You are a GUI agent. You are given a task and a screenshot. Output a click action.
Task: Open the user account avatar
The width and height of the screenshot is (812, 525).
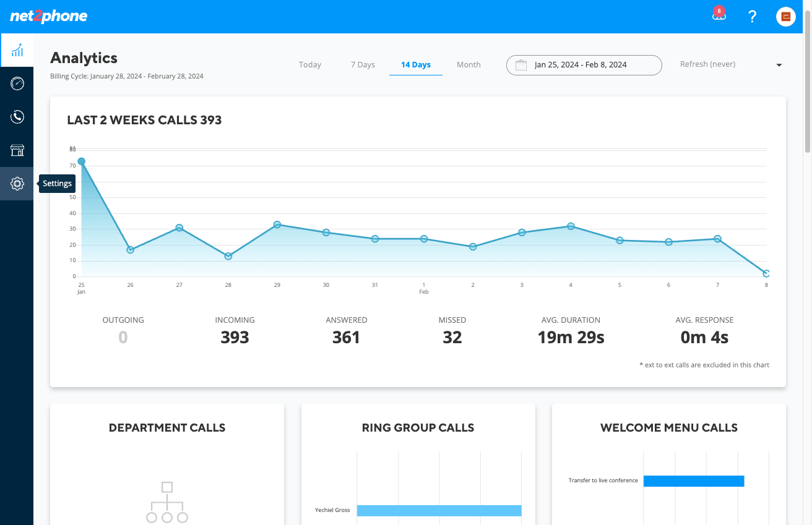coord(786,17)
